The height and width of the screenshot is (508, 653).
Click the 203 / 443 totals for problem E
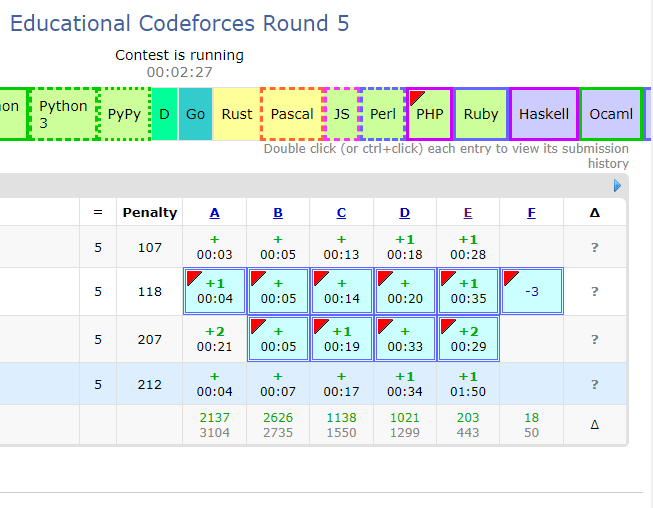coord(468,425)
